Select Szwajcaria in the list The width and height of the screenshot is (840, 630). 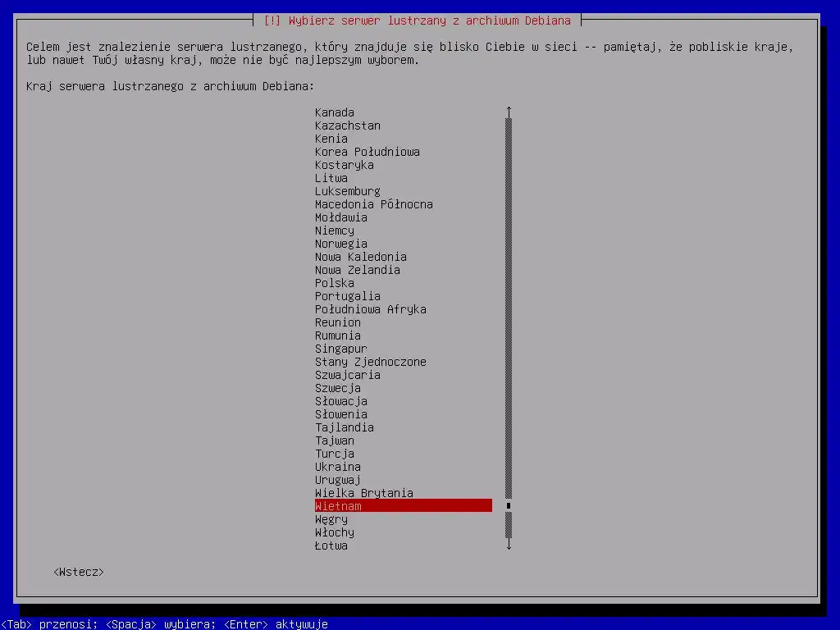(404, 375)
